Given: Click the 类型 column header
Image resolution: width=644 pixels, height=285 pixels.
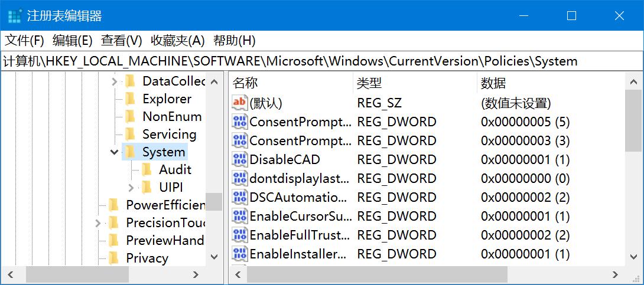Looking at the screenshot, I should (369, 83).
